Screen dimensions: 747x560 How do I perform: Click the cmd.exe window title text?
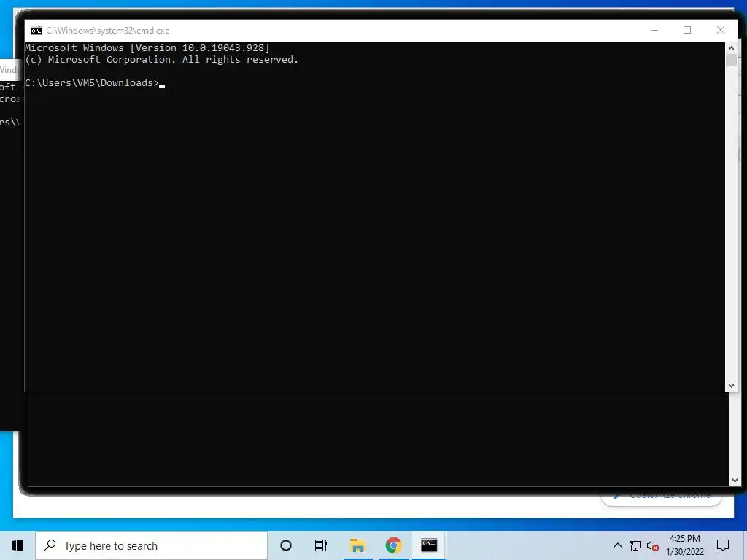(108, 31)
